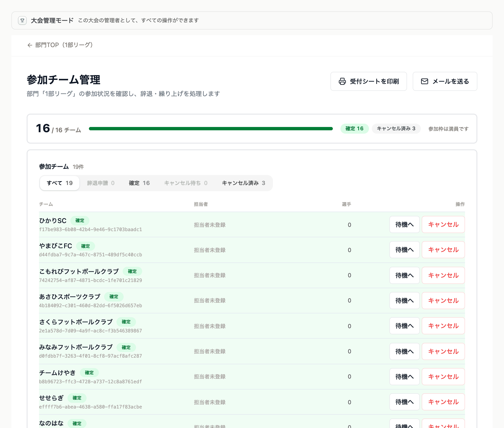504x428 pixels.
Task: Click the なのはな team name
Action: pos(51,423)
